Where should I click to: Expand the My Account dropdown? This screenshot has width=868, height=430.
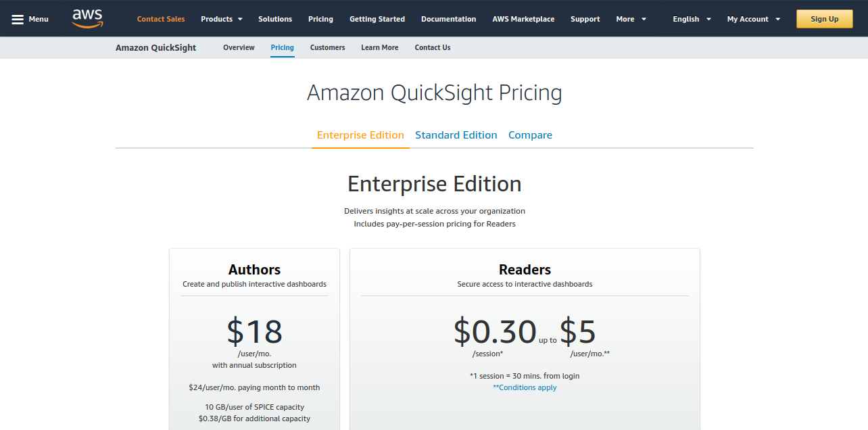coord(752,19)
